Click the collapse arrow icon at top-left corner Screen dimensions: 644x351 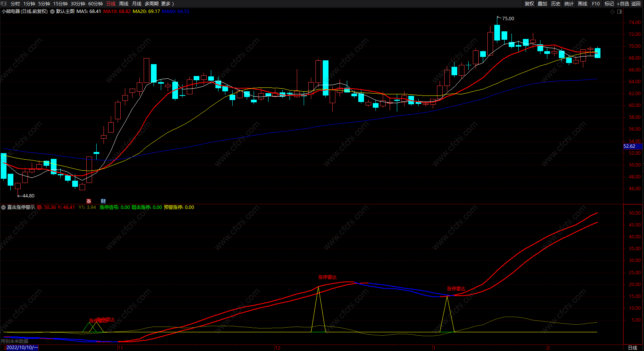4,3
